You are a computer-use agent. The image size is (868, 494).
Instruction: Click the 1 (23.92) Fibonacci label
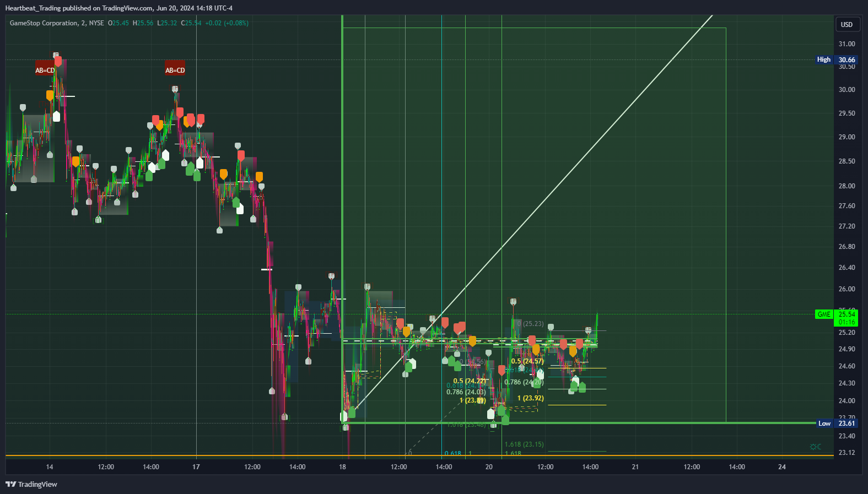pyautogui.click(x=531, y=398)
